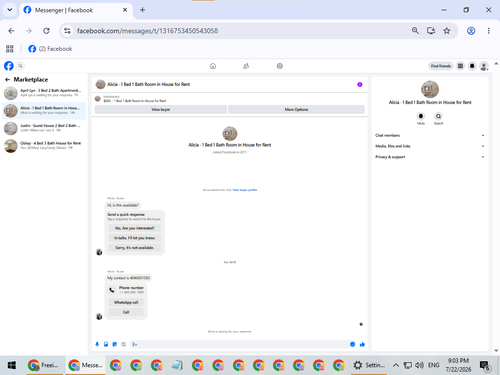The height and width of the screenshot is (375, 500).
Task: Choose the 'Sorry, it's not available.' response
Action: click(x=135, y=248)
